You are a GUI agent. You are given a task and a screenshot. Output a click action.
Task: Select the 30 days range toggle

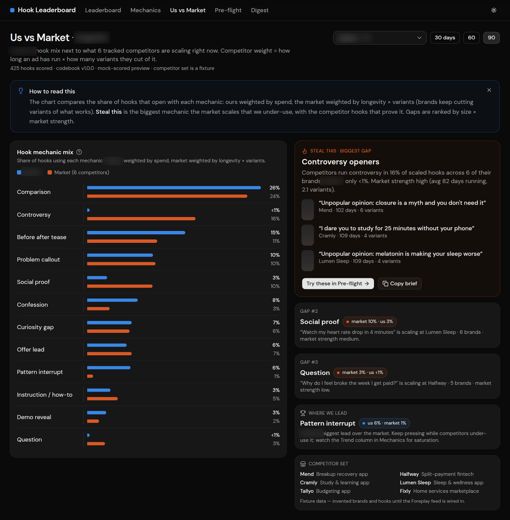point(445,38)
